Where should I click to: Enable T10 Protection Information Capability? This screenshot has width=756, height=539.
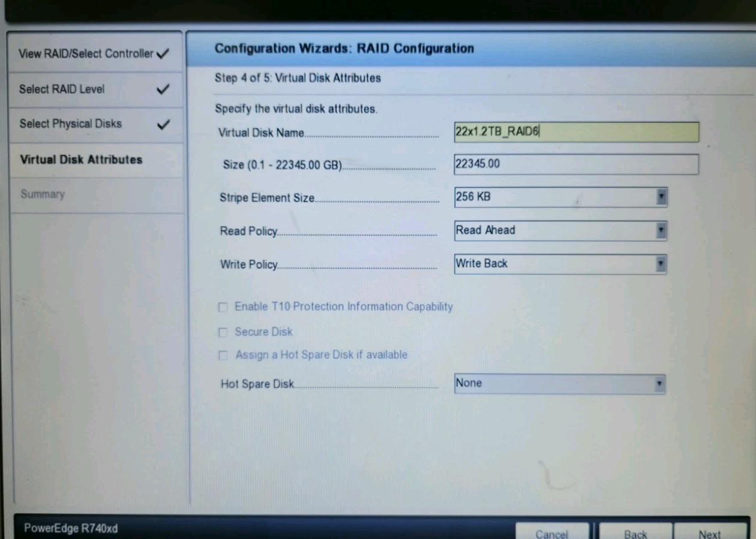223,307
